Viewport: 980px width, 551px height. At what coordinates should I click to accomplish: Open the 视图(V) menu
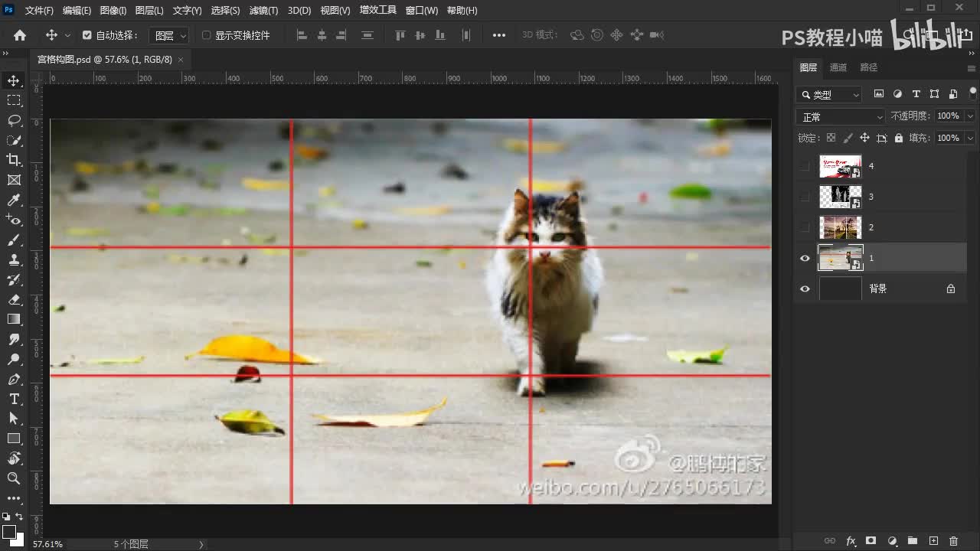coord(335,11)
